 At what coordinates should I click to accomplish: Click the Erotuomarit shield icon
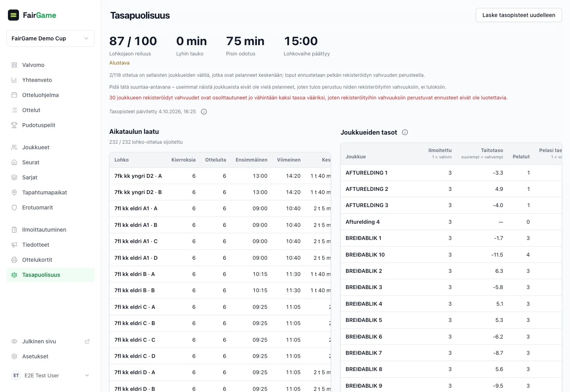coord(14,207)
